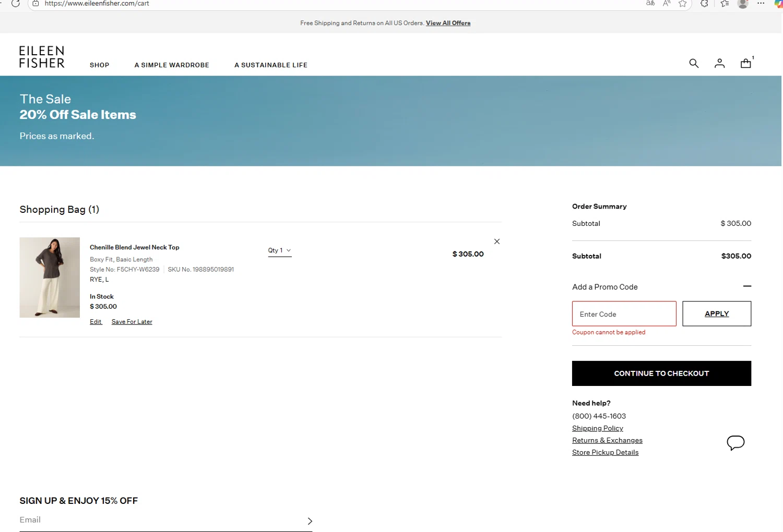Click the 'RYE, L' color size text
Image resolution: width=783 pixels, height=532 pixels.
coord(99,280)
